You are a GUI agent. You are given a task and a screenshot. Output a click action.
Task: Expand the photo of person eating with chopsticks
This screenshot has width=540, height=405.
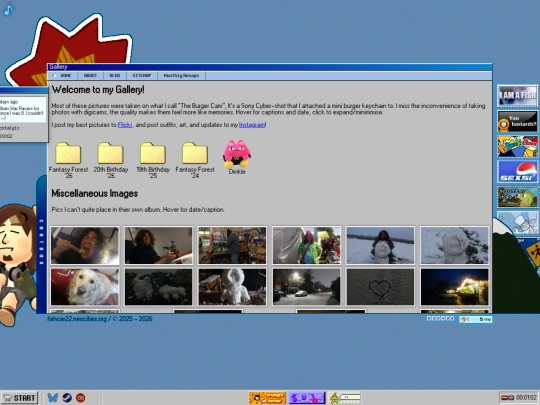coord(85,245)
